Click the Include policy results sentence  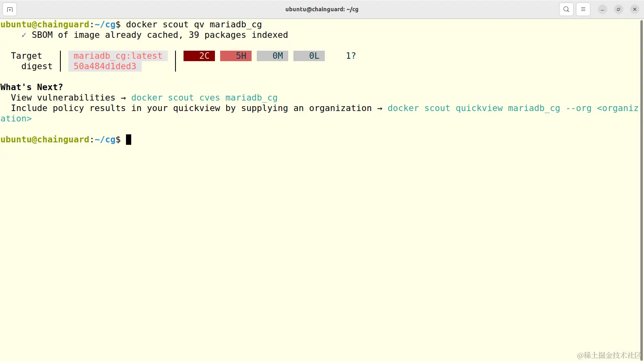[x=191, y=108]
